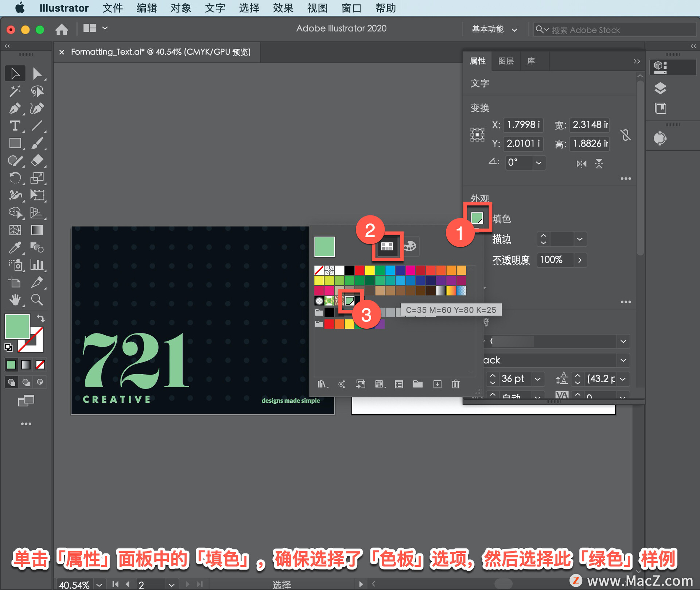Pick the None swatch in palette

(x=319, y=270)
